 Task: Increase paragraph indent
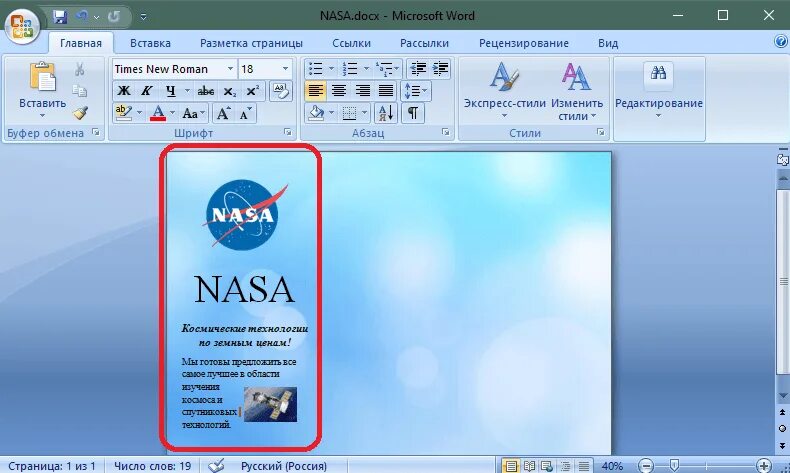click(440, 69)
